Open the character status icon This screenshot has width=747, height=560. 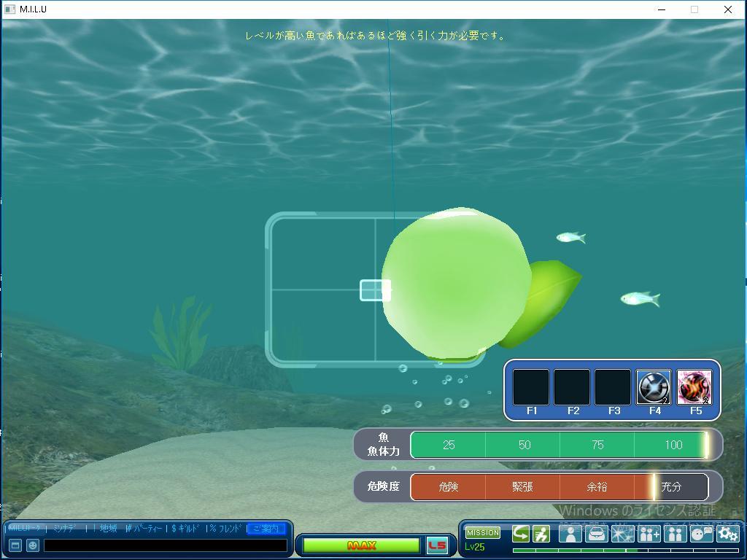coord(570,534)
